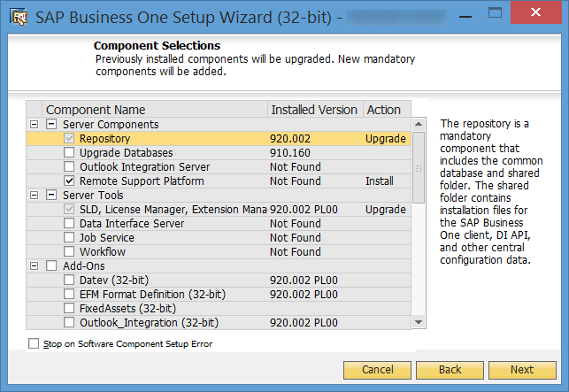Uncheck Remote Support Platform checkbox
The width and height of the screenshot is (569, 392).
tap(69, 181)
